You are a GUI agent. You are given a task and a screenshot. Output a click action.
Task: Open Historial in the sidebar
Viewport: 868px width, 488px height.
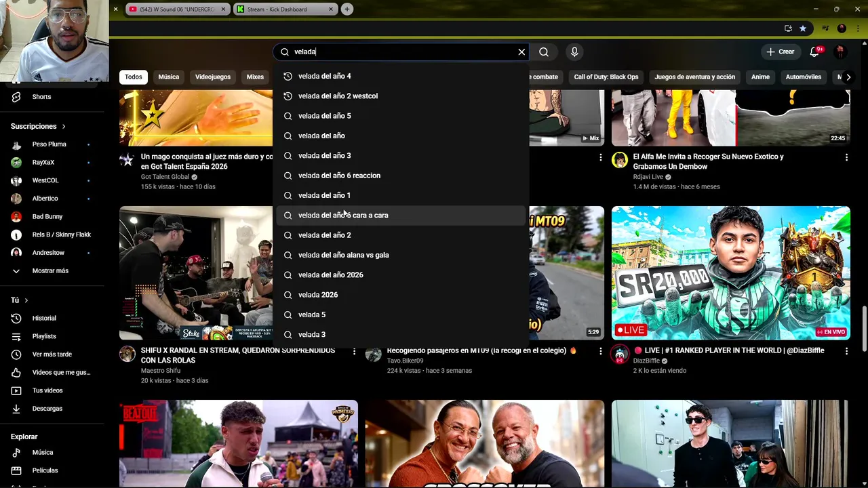point(52,319)
